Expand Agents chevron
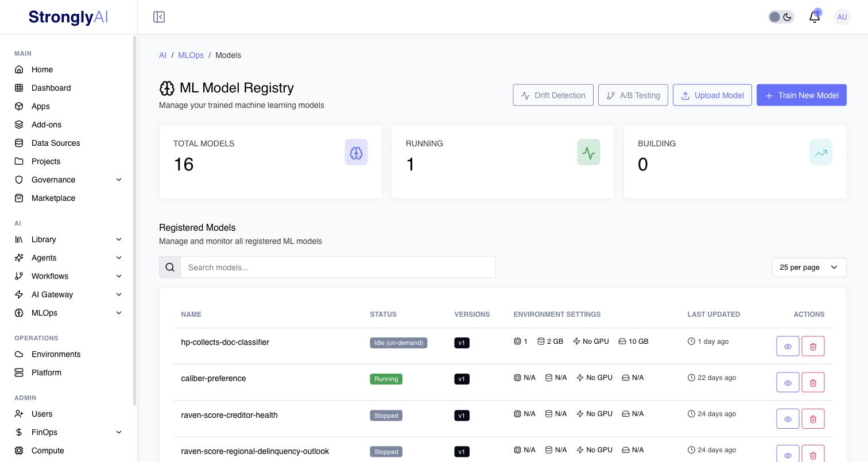Screen dimensions: 868x462 tap(119, 258)
